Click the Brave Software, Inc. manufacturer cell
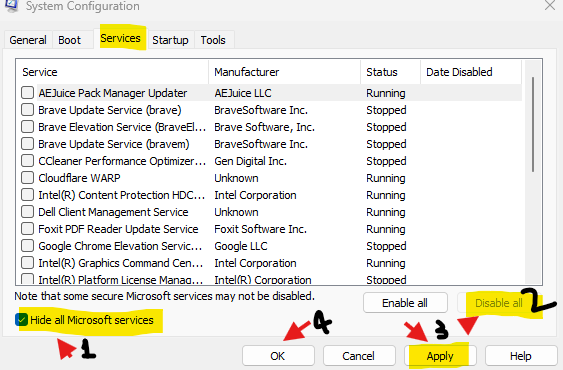The image size is (563, 370). 264,127
